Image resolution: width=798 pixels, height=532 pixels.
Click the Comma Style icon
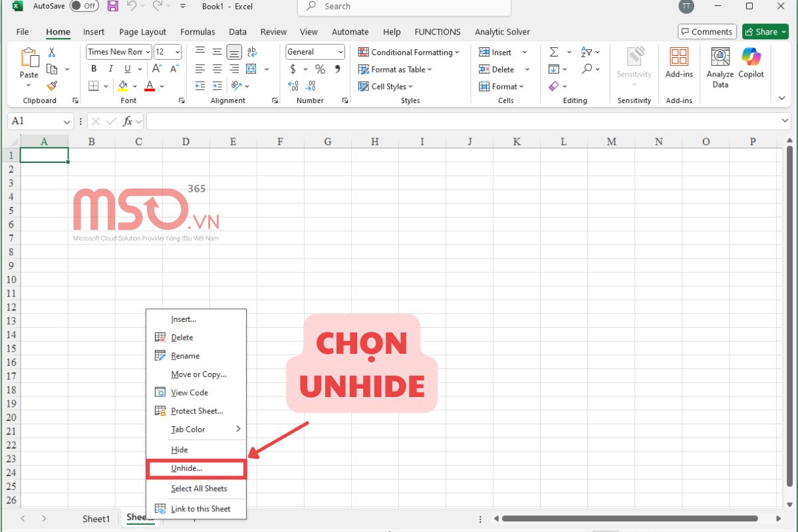coord(337,69)
